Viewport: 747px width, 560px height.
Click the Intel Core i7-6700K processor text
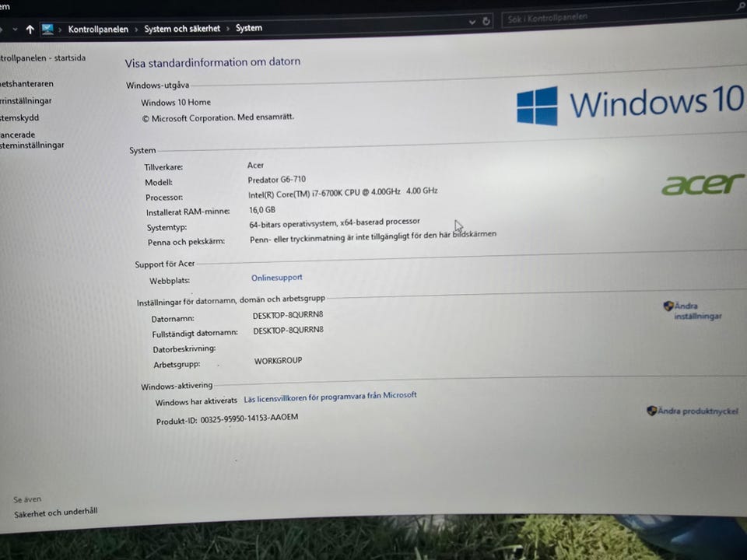[342, 192]
